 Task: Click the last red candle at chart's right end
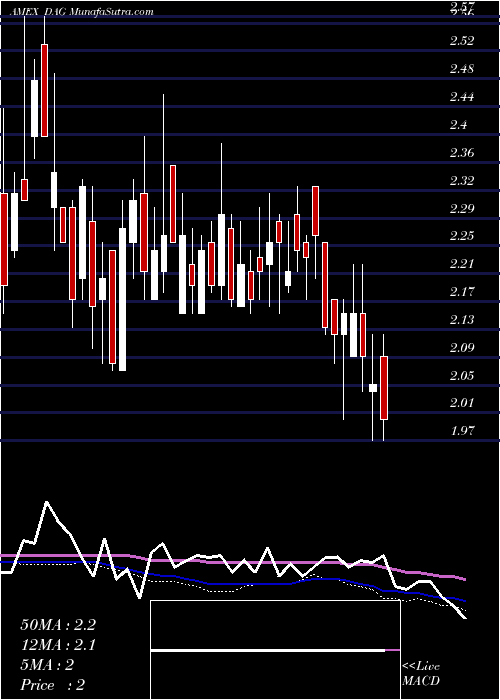(x=383, y=388)
